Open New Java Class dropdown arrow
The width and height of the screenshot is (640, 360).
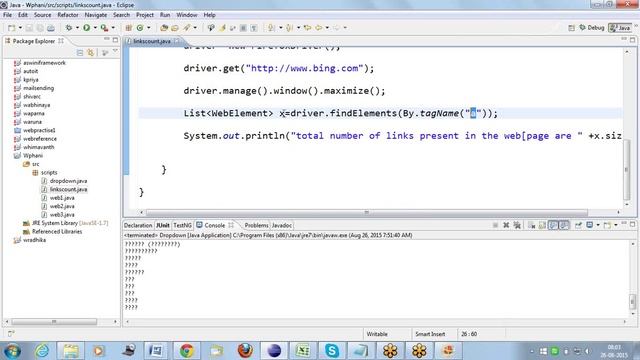[149, 28]
